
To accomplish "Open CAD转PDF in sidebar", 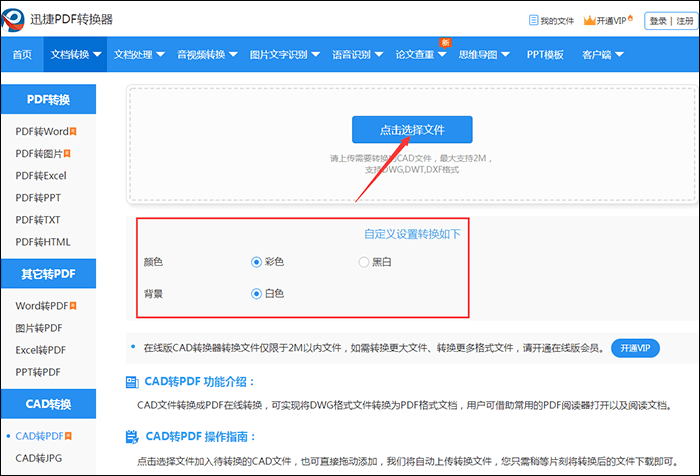I will pos(40,436).
